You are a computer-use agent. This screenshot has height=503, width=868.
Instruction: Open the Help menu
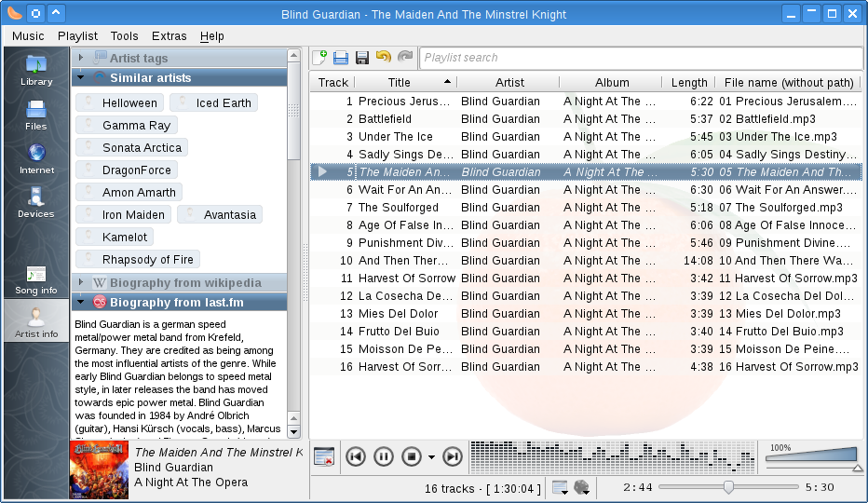pos(212,36)
